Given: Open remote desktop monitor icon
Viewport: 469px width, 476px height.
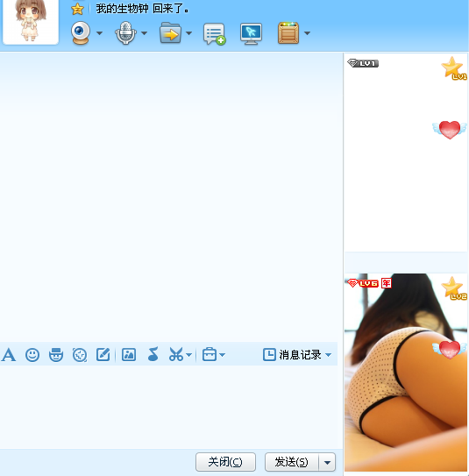Looking at the screenshot, I should pyautogui.click(x=251, y=33).
